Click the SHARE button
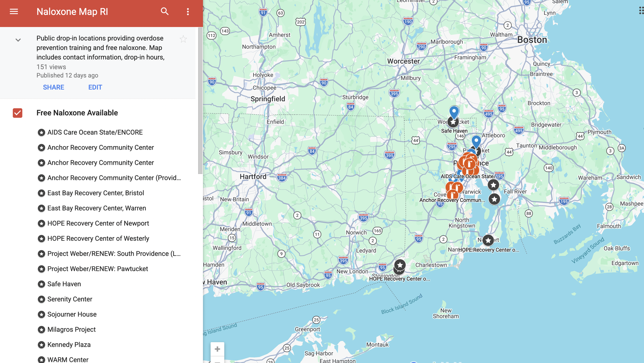This screenshot has height=363, width=644. point(54,87)
